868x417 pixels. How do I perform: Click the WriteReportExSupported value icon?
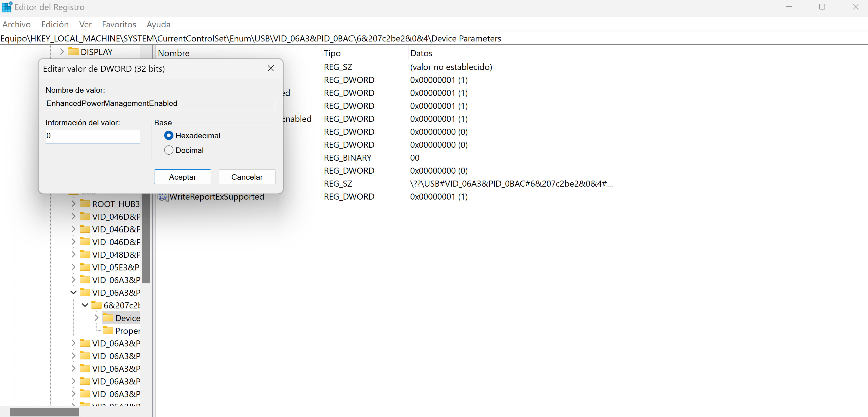(x=163, y=197)
